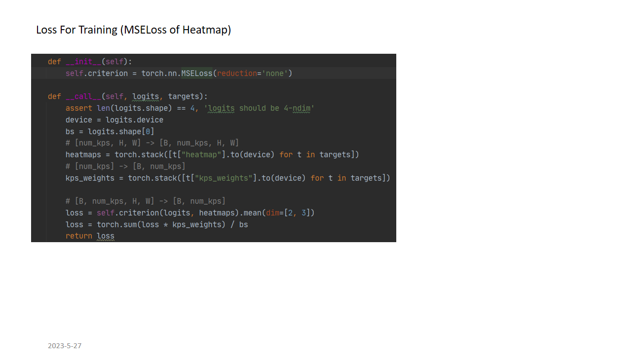Click the 'def __call__' function definition
The height and width of the screenshot is (362, 644).
(128, 96)
